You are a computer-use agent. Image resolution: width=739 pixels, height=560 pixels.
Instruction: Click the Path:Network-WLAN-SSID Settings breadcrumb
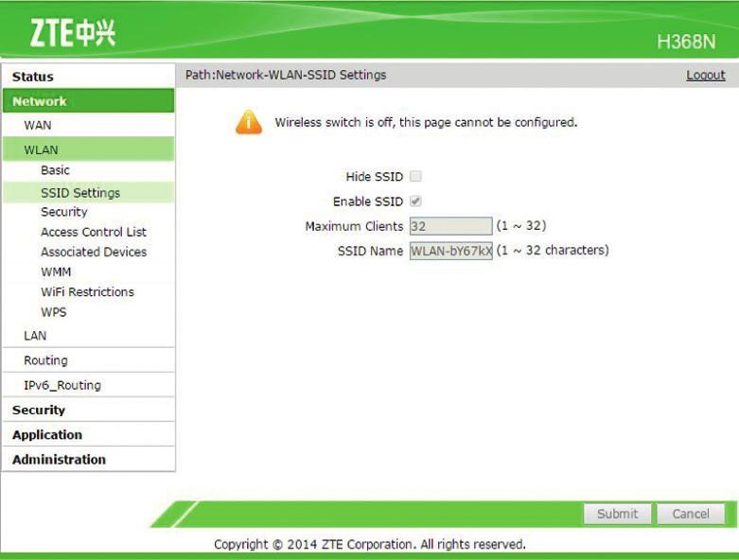click(286, 75)
